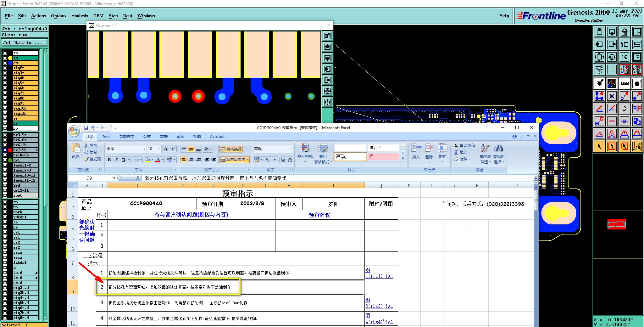
Task: Switch to the 公式 ribbon tab
Action: point(147,137)
